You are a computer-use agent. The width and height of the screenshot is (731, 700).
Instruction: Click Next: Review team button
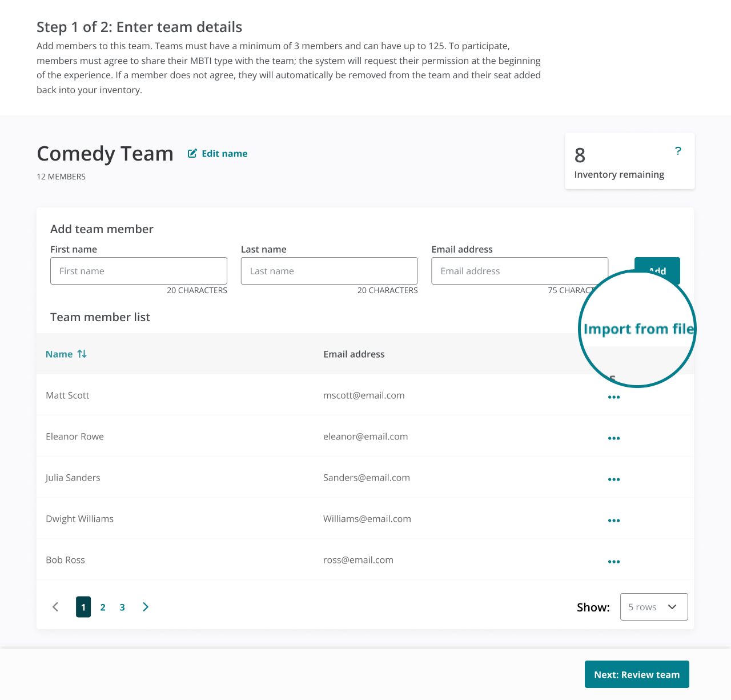(637, 674)
